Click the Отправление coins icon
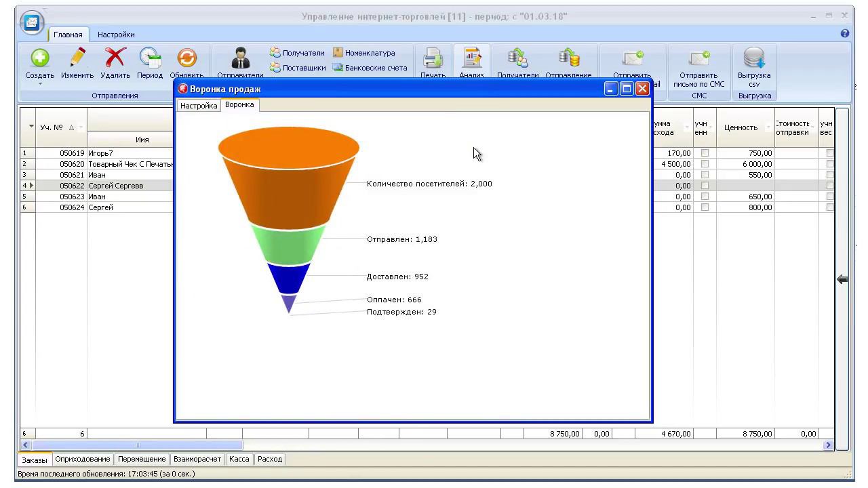Screen dimensions: 868x488 tap(568, 58)
